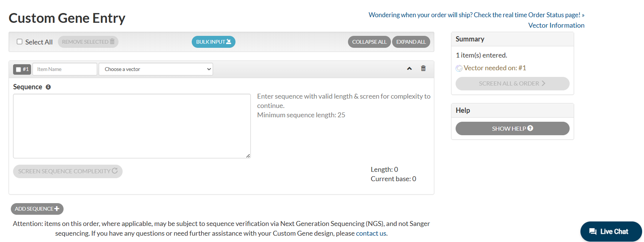Screen dimensions: 644x242
Task: Tick the Select All checkbox
Action: pyautogui.click(x=19, y=42)
